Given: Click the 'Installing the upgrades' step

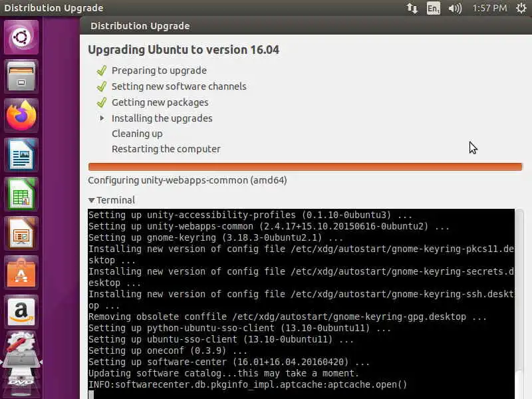Looking at the screenshot, I should click(x=162, y=118).
